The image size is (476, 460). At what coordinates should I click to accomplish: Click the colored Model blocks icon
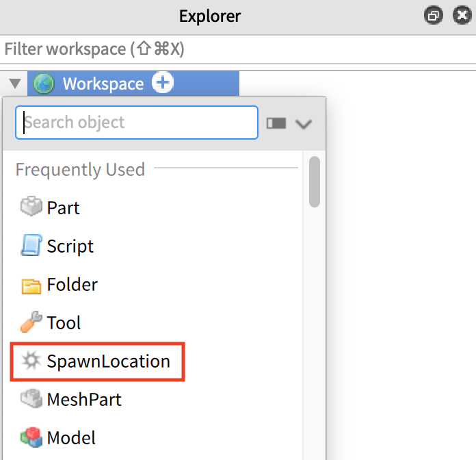coord(31,437)
